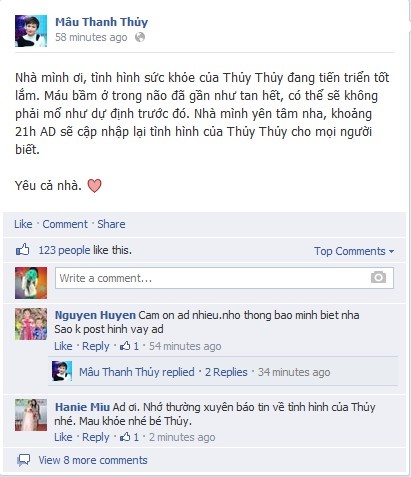Like Hanie Miu's comment
Viewport: 411px width, 477px height.
tap(63, 437)
